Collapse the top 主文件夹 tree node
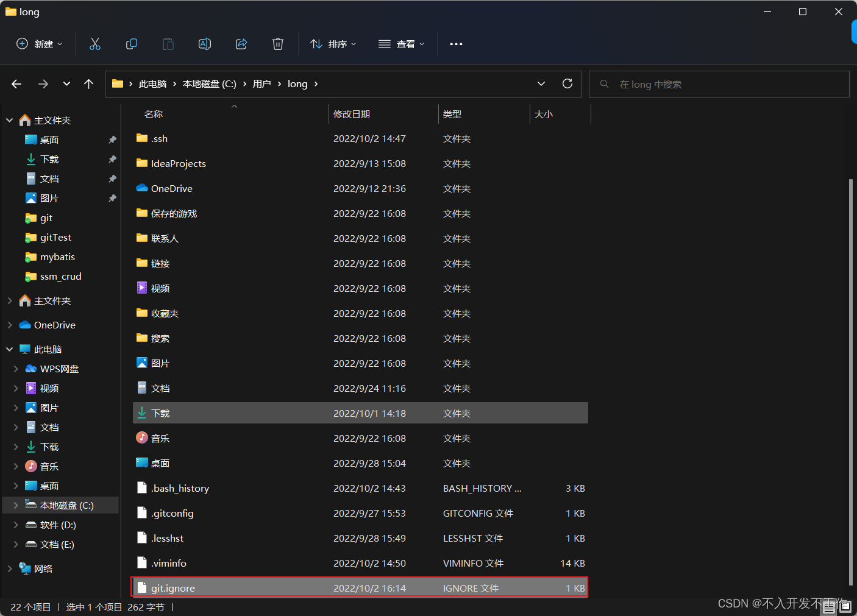 pos(9,121)
